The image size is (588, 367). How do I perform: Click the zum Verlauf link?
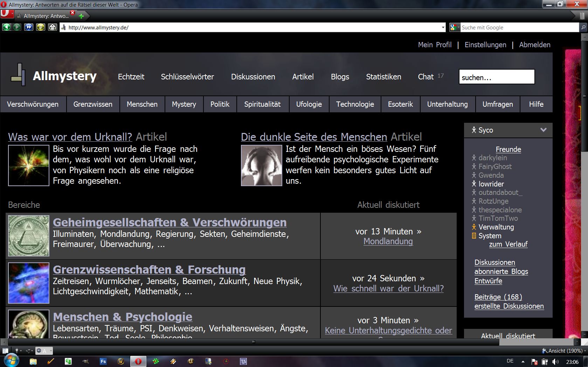coord(508,244)
